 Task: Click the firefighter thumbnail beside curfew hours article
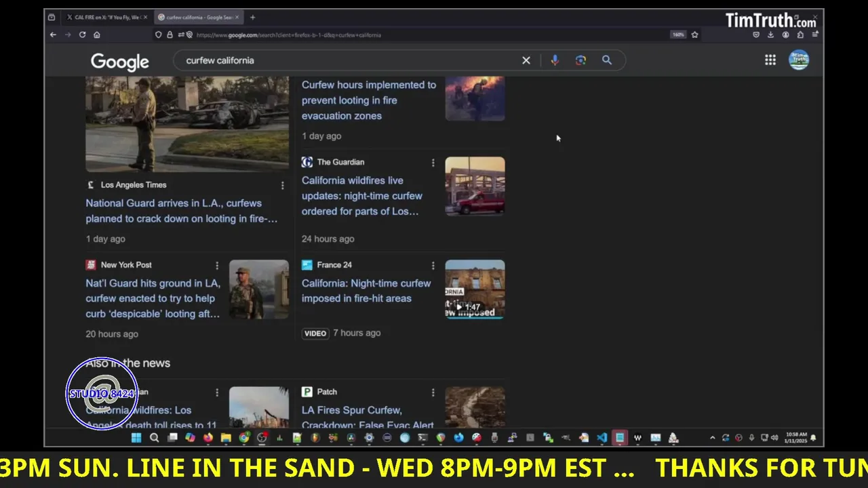475,99
